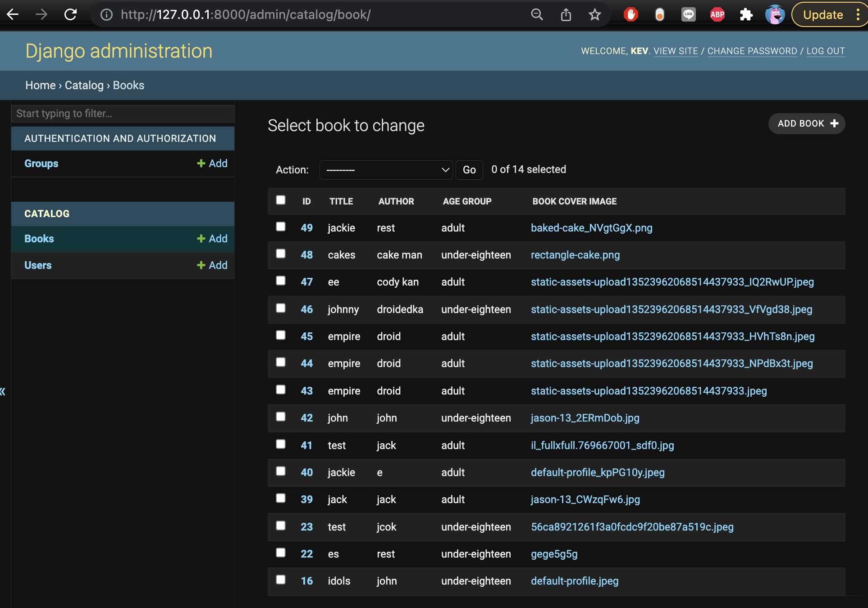
Task: Open the Action dropdown
Action: point(386,170)
